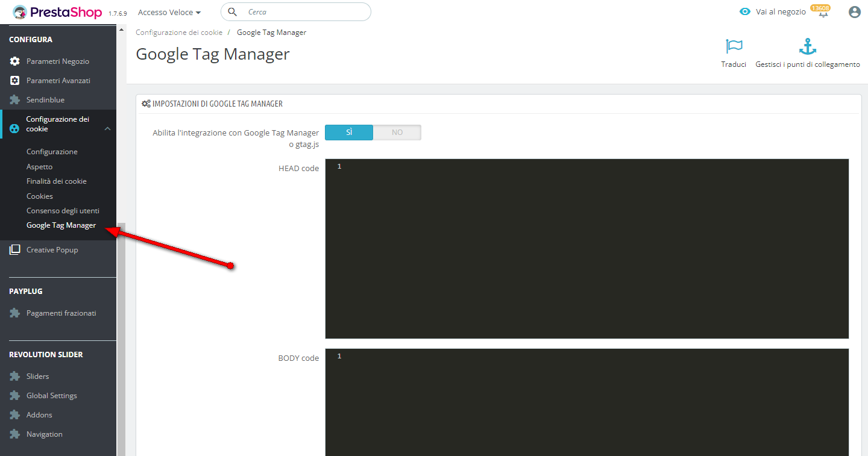Open Parametri Avanzati menu
Viewport: 868px width, 456px height.
[58, 81]
